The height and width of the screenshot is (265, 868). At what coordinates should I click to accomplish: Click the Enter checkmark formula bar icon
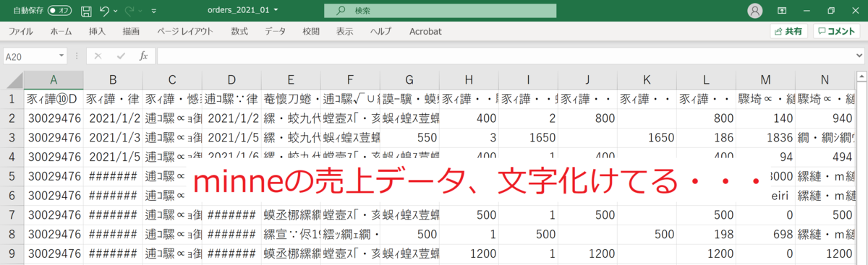(121, 56)
